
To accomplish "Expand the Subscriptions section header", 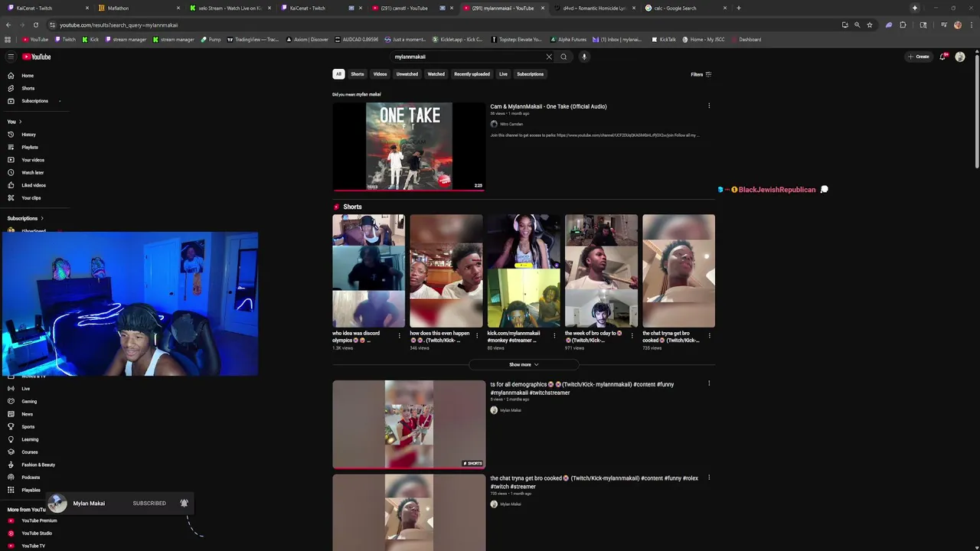I will [25, 218].
